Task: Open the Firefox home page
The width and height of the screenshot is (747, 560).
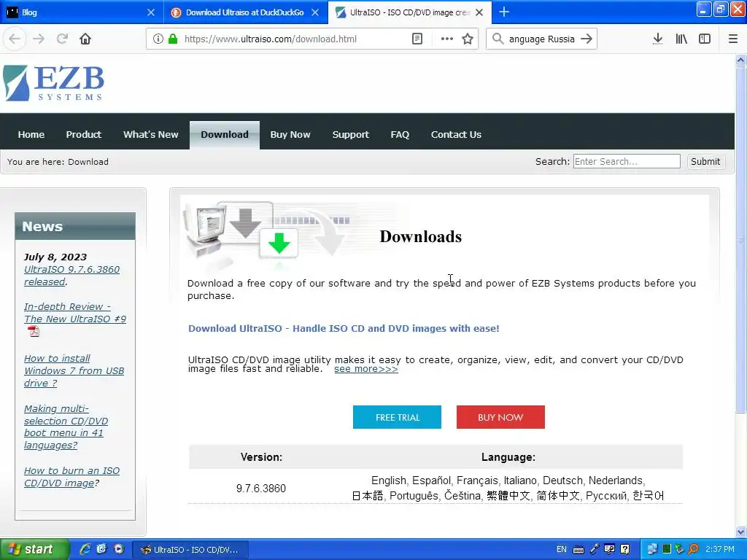Action: click(x=85, y=39)
